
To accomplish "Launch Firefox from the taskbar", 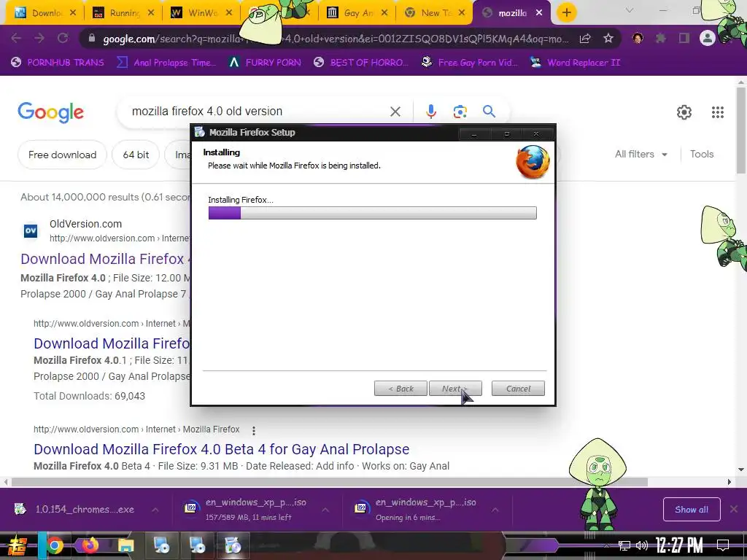I will pos(90,545).
